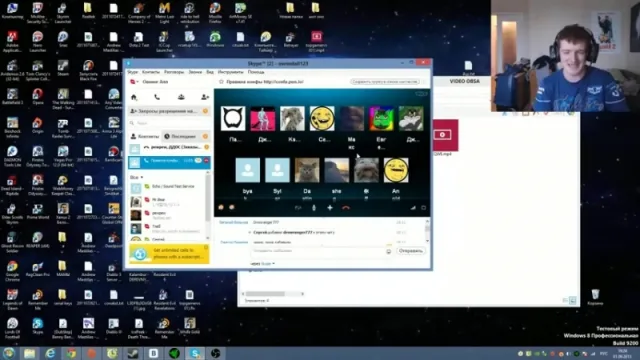This screenshot has height=360, width=640.
Task: Mute the microphone in call bar
Action: pyautogui.click(x=314, y=208)
